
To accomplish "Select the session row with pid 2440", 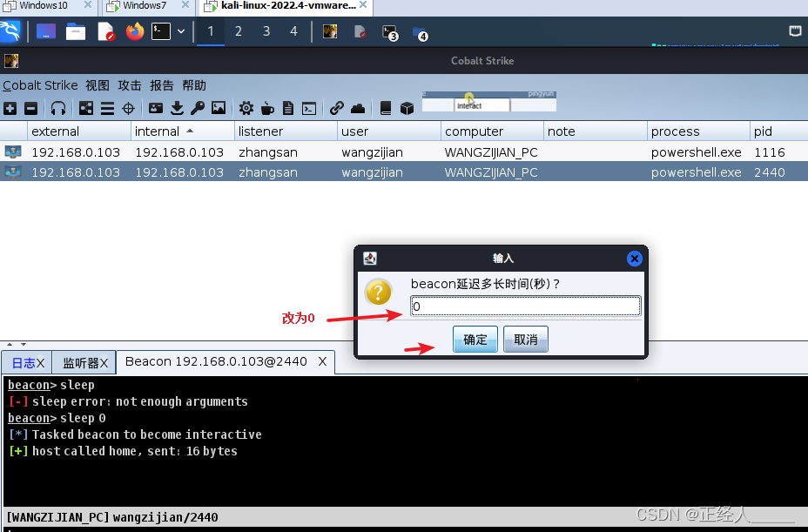I will pyautogui.click(x=404, y=172).
